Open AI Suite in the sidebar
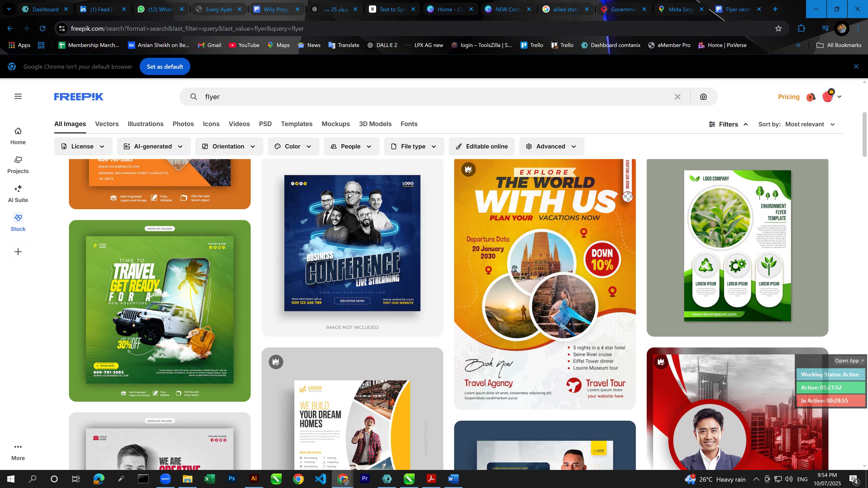This screenshot has width=868, height=488. click(x=18, y=194)
